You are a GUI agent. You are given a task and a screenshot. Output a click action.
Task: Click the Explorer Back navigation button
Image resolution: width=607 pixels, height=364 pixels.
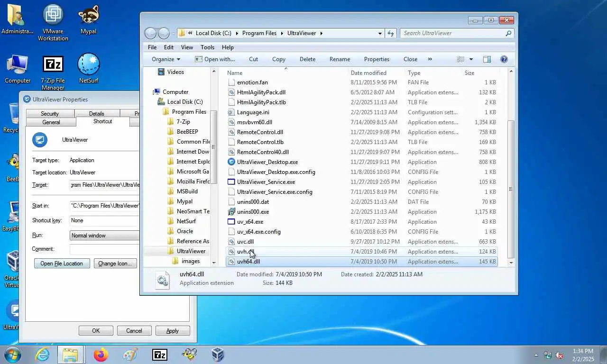pyautogui.click(x=150, y=33)
